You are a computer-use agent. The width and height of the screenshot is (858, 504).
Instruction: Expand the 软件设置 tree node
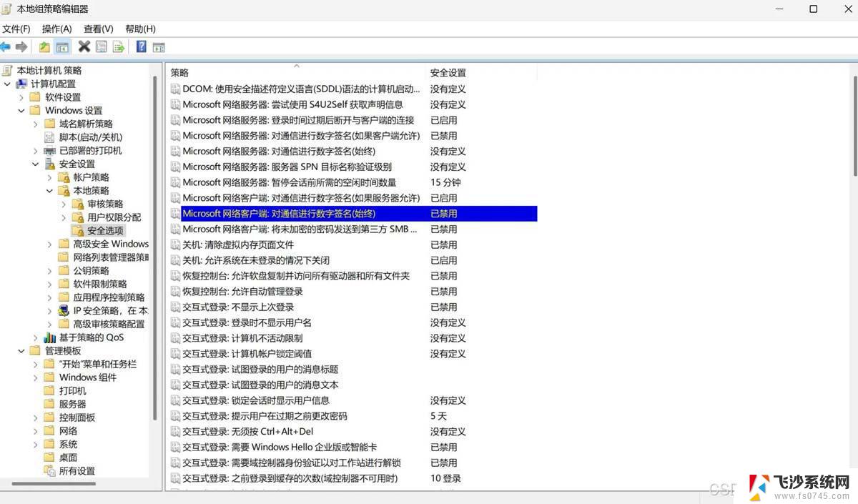coord(21,97)
